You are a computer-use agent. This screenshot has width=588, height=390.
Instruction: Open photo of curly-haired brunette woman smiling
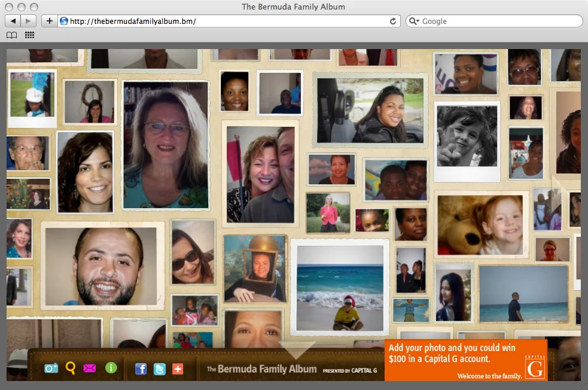[x=85, y=172]
